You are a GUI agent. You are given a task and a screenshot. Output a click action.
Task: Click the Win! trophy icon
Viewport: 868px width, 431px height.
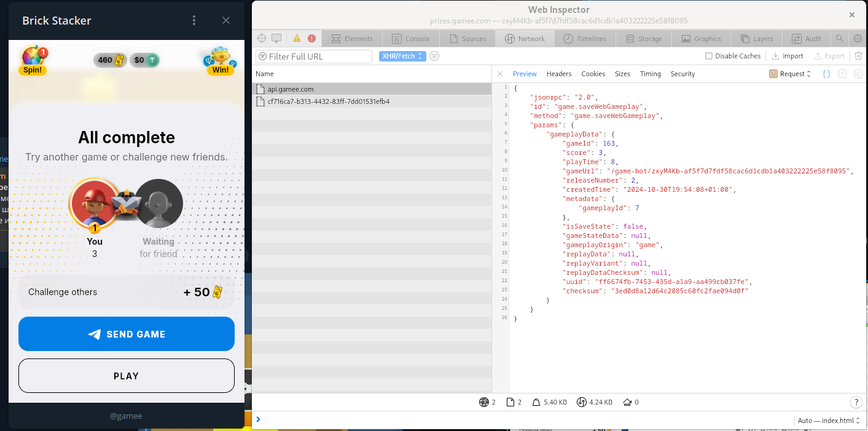coord(221,60)
